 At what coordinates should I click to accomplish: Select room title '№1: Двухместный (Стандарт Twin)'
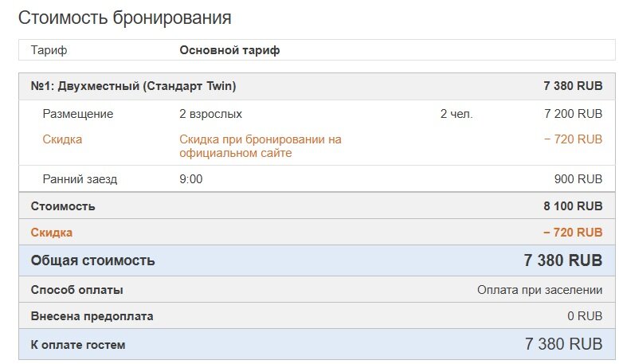tap(133, 86)
